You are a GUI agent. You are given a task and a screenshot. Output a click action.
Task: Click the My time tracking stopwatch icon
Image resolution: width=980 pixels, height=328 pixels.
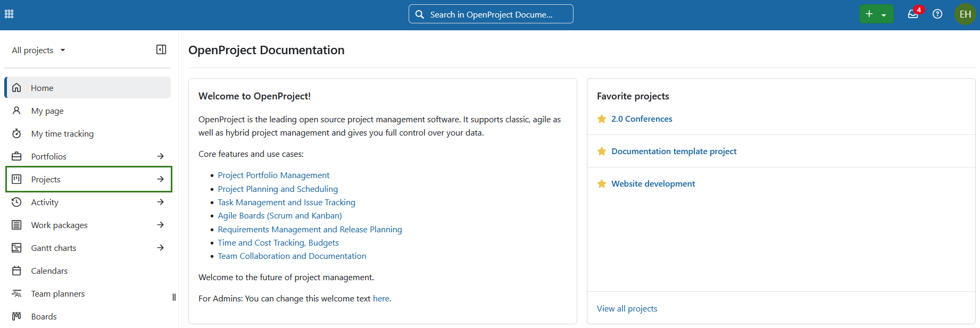(x=16, y=133)
